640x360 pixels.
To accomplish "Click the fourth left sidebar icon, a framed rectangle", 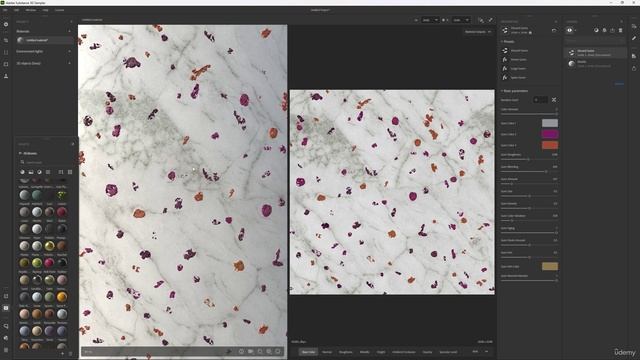I will [x=6, y=64].
